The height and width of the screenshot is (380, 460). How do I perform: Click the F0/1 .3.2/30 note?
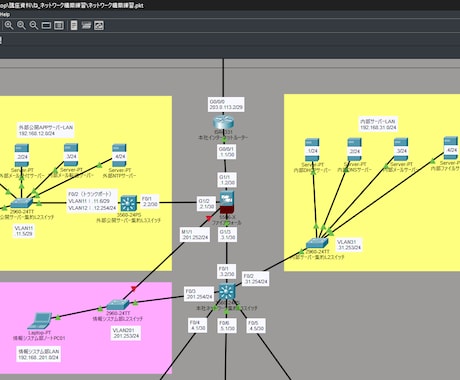(x=227, y=271)
